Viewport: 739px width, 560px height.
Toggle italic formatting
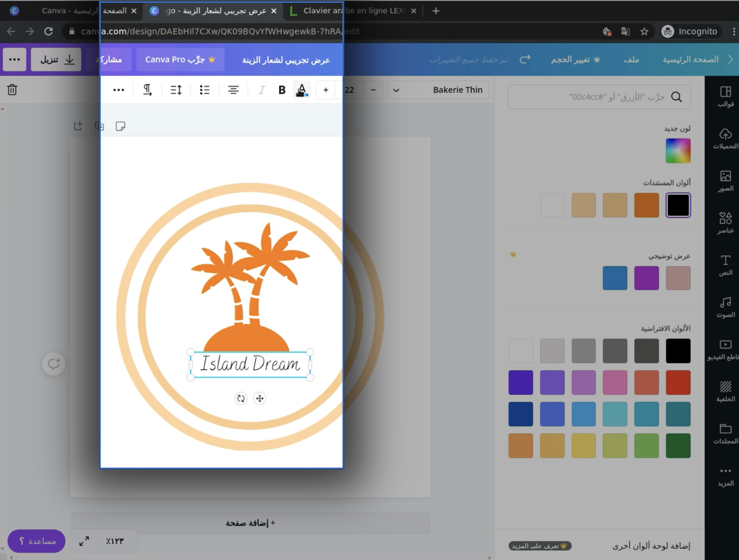point(262,90)
